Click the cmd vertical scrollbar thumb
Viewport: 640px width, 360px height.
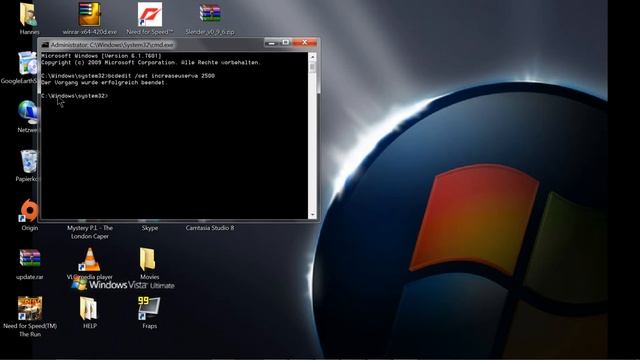(x=313, y=67)
